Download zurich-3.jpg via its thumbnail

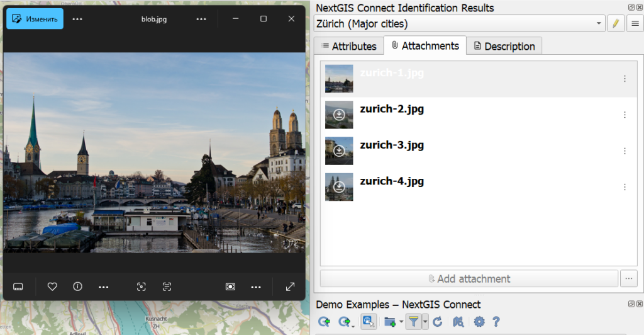coord(339,151)
